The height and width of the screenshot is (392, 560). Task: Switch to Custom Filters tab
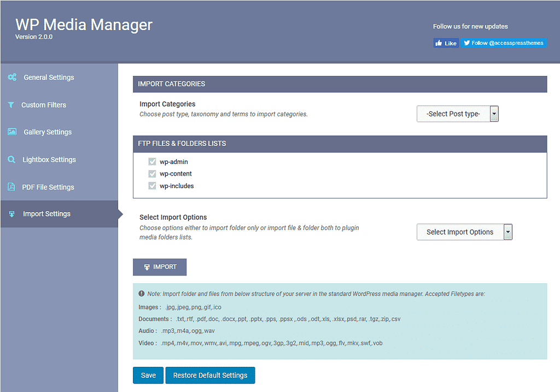(x=59, y=104)
